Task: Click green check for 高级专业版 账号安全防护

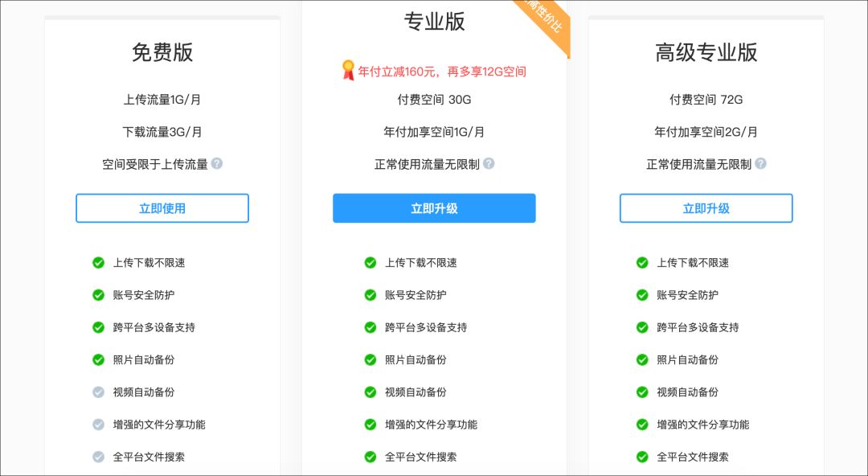Action: [642, 295]
